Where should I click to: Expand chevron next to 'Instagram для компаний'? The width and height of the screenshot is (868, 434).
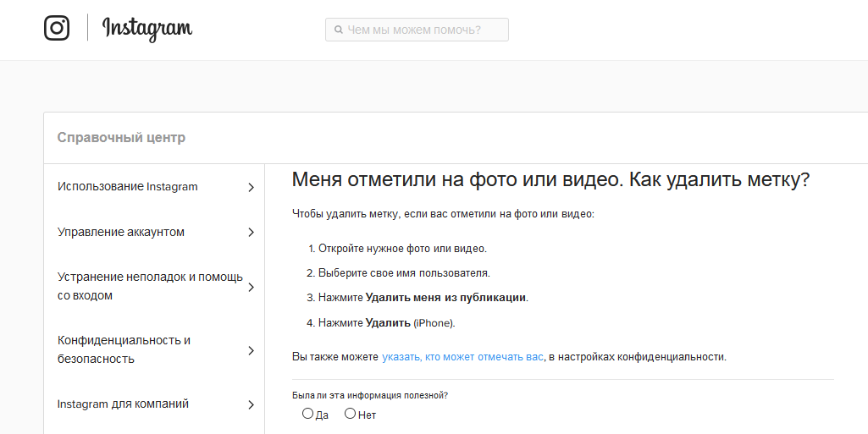coord(251,405)
